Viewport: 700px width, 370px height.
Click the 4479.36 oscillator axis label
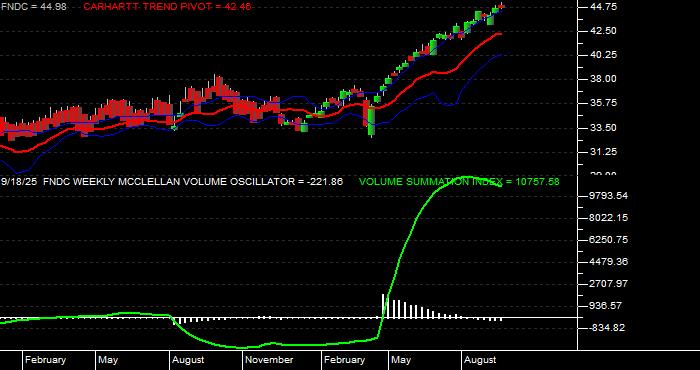pyautogui.click(x=608, y=262)
